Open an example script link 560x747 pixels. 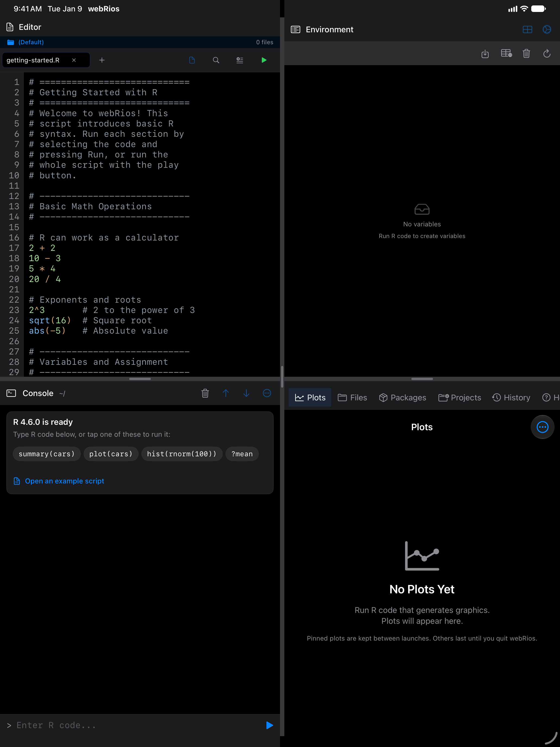click(x=59, y=481)
